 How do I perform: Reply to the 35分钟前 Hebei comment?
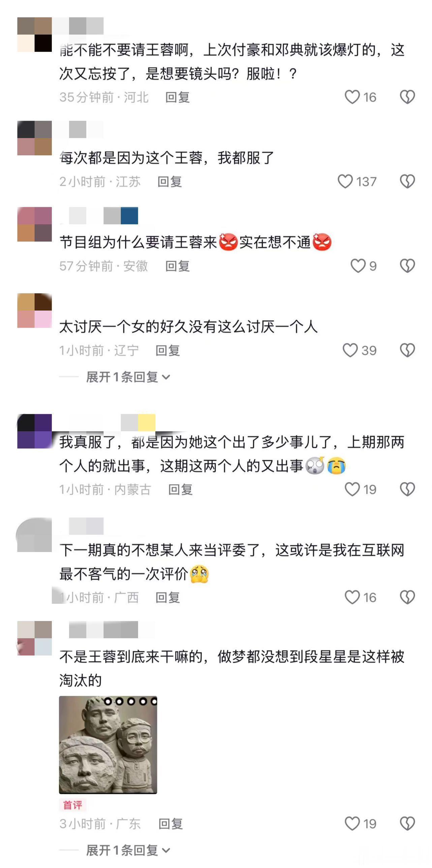(x=178, y=97)
